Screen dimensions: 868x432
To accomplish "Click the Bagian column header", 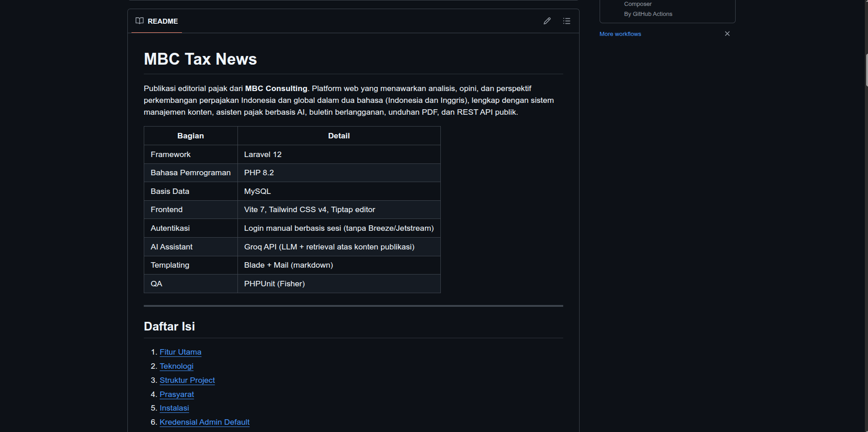I will tap(191, 136).
